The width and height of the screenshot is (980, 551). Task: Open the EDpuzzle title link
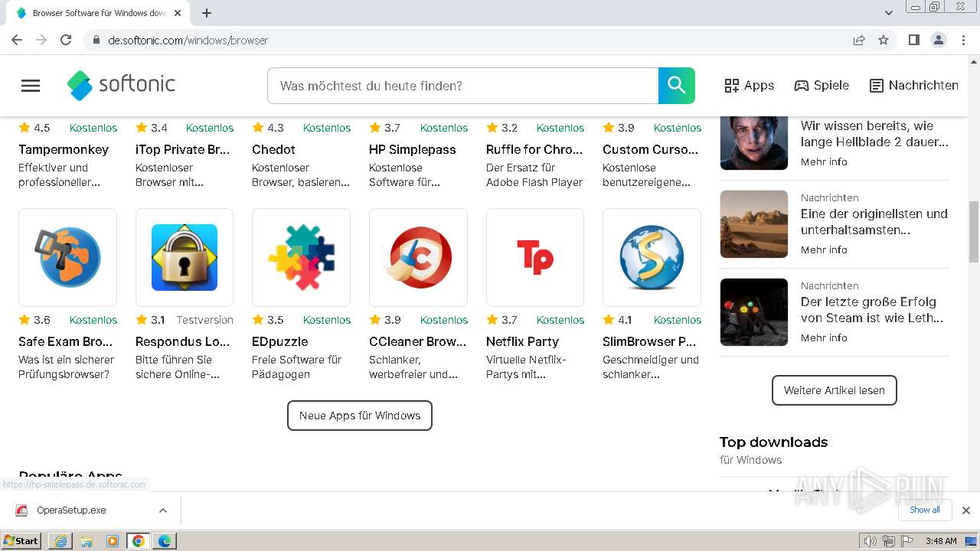pos(279,341)
